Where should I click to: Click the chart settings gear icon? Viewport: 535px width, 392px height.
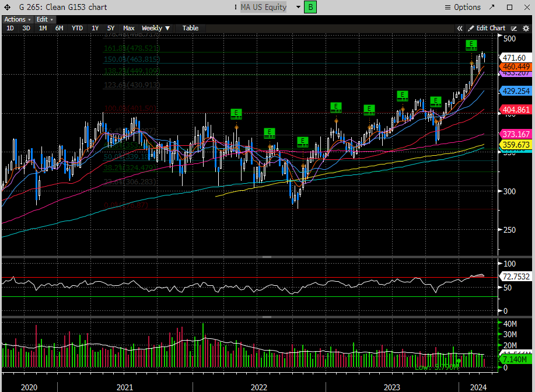point(526,28)
